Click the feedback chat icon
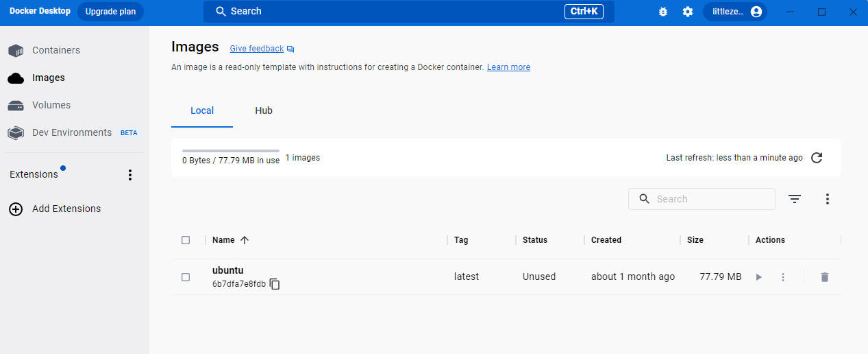 (290, 49)
